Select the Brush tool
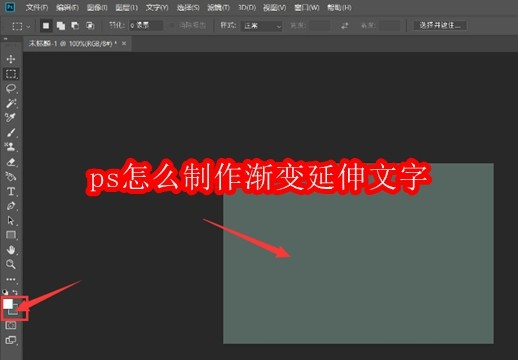The image size is (518, 360). pyautogui.click(x=11, y=132)
